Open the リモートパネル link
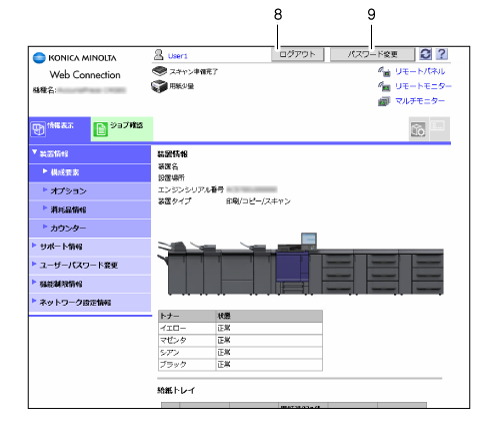 420,71
